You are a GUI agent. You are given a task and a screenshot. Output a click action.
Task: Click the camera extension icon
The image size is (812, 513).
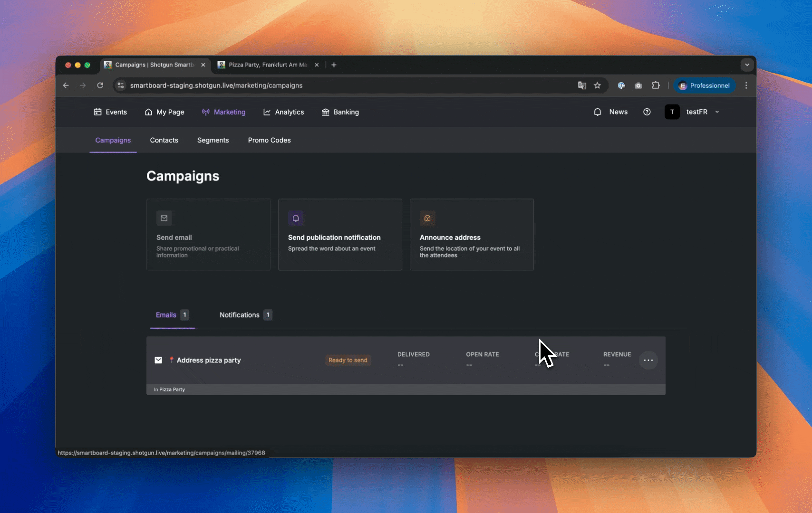click(x=638, y=85)
